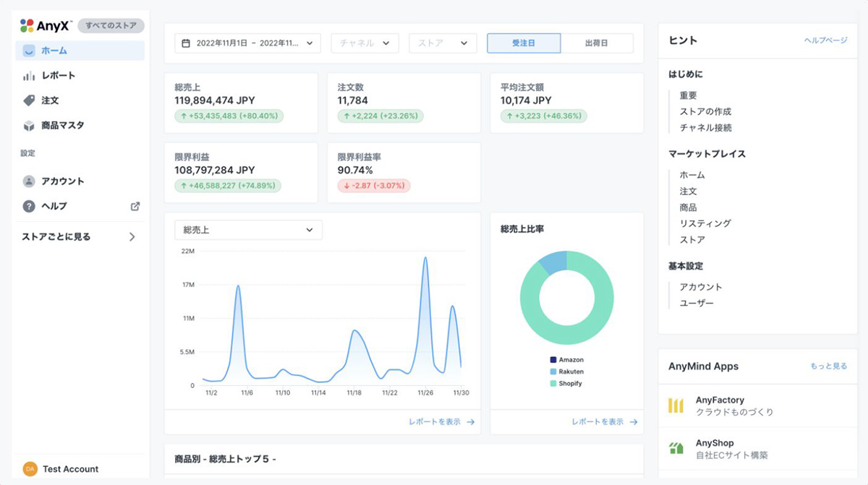The height and width of the screenshot is (485, 868).
Task: Click the 総売上 119,894,474 JPY card
Action: [241, 103]
